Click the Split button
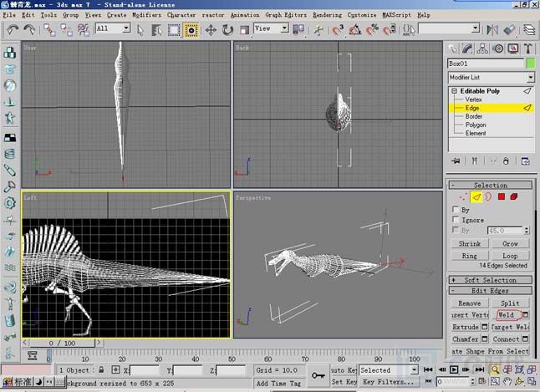The height and width of the screenshot is (392, 540). coord(510,303)
